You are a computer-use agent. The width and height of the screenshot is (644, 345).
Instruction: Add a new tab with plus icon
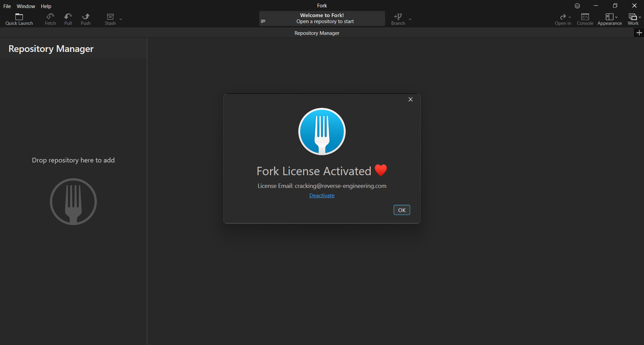[639, 33]
